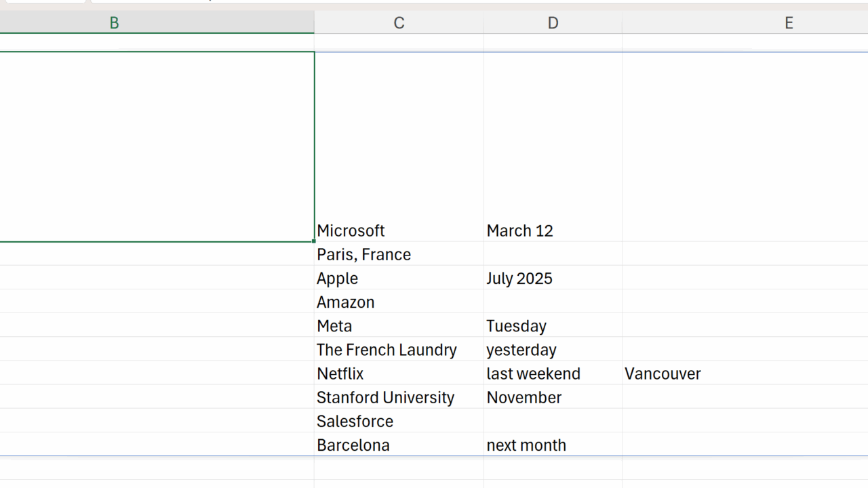Click the cell containing Paris, France
The image size is (868, 488).
tap(399, 254)
